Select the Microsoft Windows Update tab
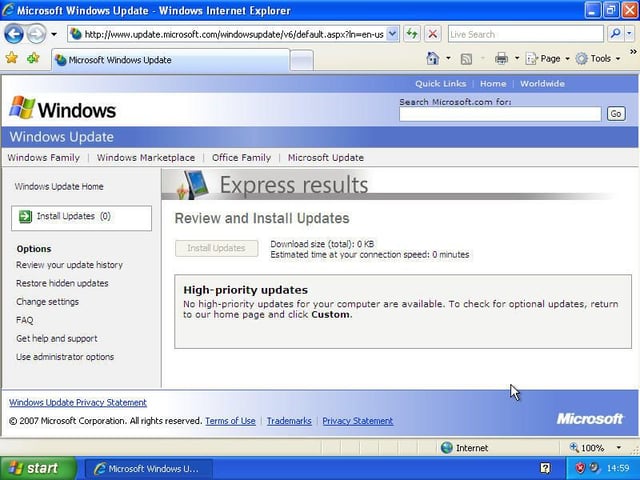 tap(171, 60)
